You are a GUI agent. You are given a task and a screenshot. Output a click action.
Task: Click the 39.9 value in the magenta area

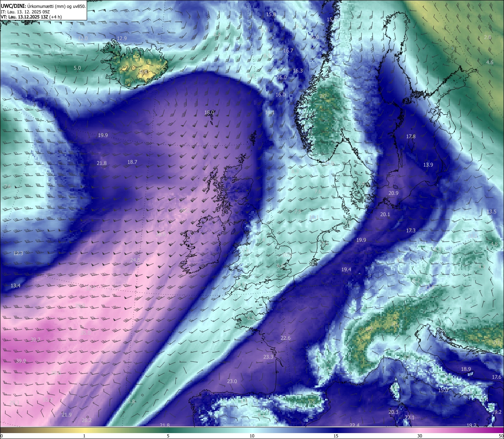(21, 361)
